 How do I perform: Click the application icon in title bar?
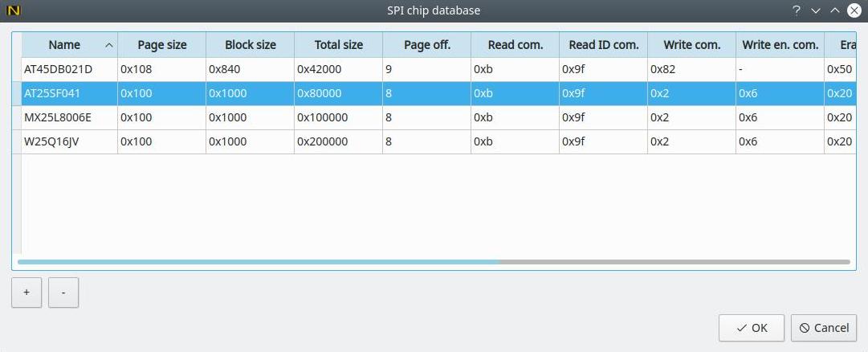click(12, 10)
